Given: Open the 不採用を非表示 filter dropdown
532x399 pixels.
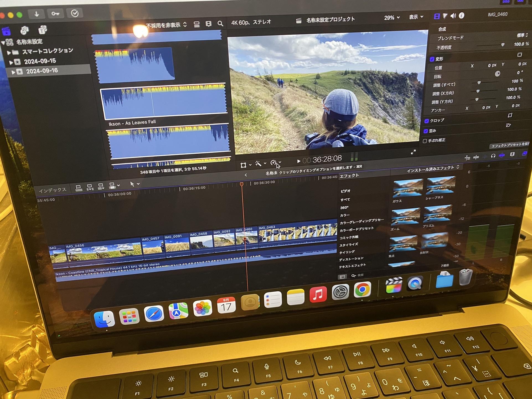Looking at the screenshot, I should click(x=166, y=25).
